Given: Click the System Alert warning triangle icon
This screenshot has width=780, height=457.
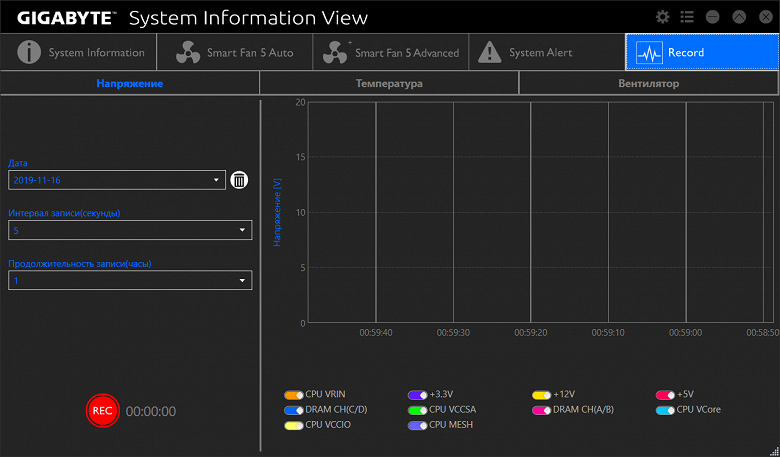Looking at the screenshot, I should coord(488,52).
